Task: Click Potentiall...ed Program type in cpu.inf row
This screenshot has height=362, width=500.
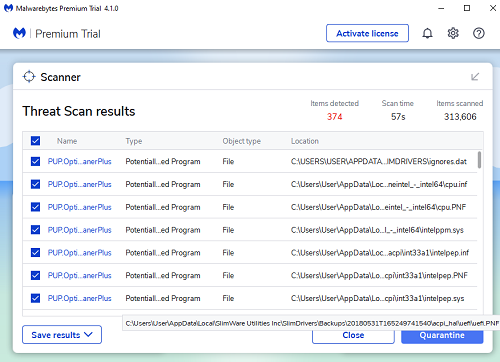Action: point(163,184)
